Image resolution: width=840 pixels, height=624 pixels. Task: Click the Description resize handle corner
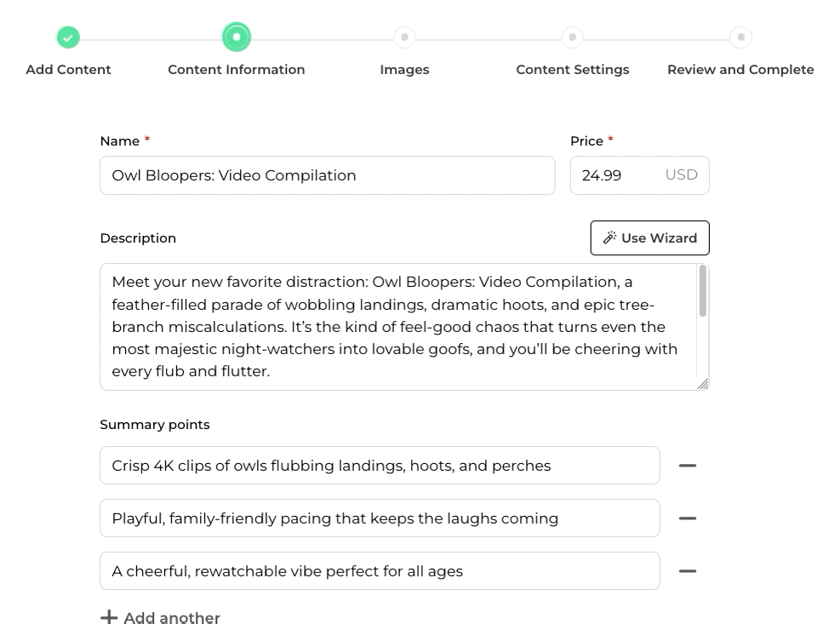(703, 384)
